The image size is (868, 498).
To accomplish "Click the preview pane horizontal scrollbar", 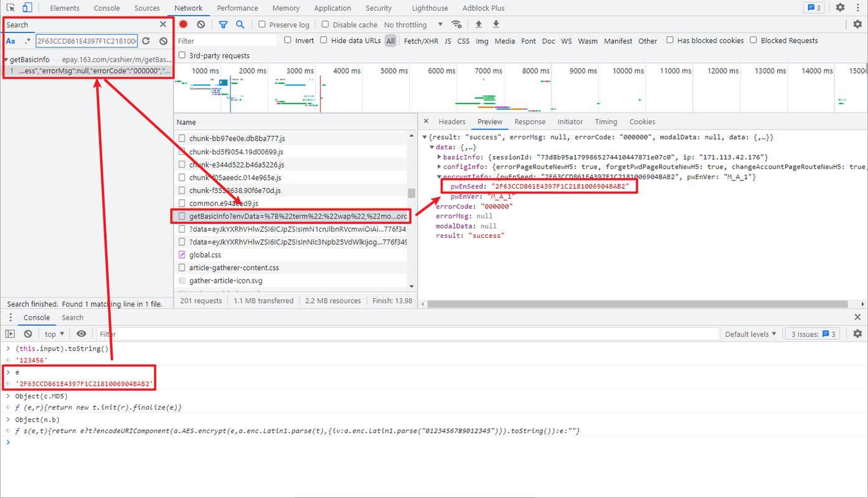I will click(x=637, y=304).
